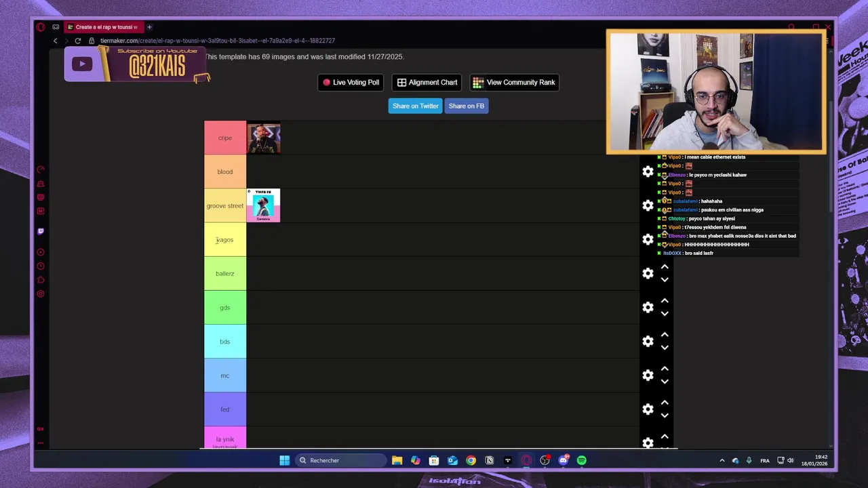The width and height of the screenshot is (868, 488).
Task: Click the mc tier label
Action: pyautogui.click(x=225, y=375)
